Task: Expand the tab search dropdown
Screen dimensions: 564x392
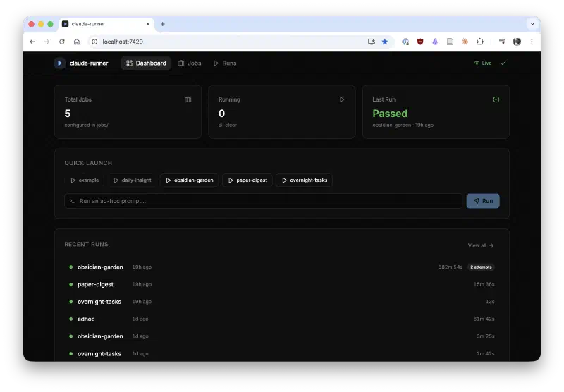Action: [x=532, y=24]
